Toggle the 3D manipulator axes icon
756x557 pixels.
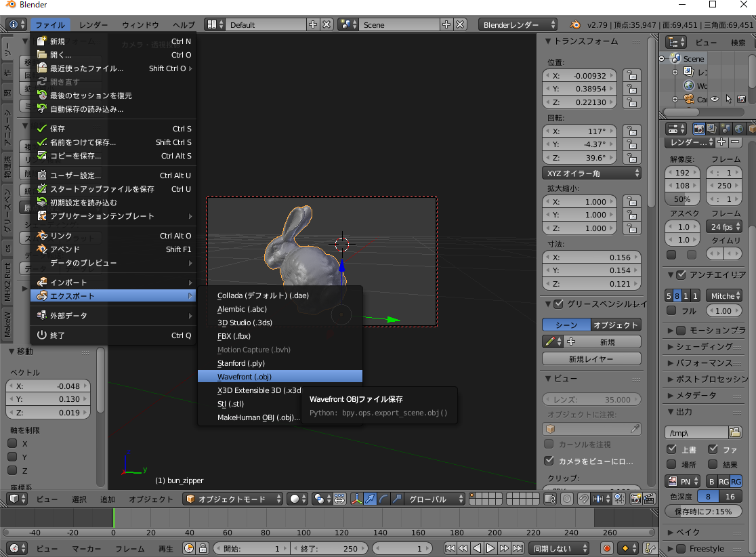[x=356, y=499]
